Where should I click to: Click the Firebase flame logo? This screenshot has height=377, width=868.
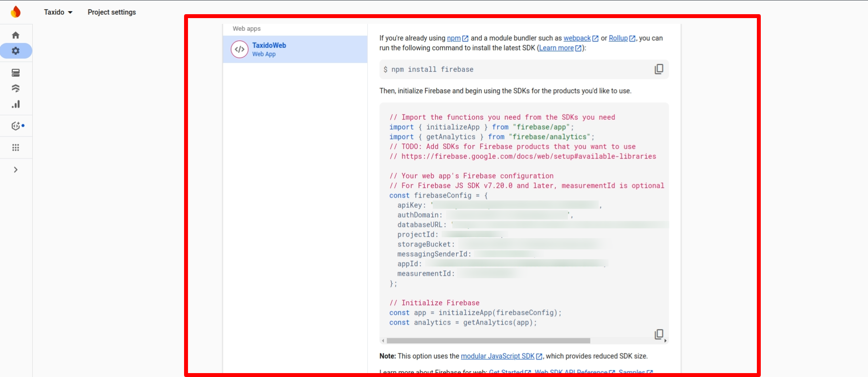pyautogui.click(x=16, y=12)
